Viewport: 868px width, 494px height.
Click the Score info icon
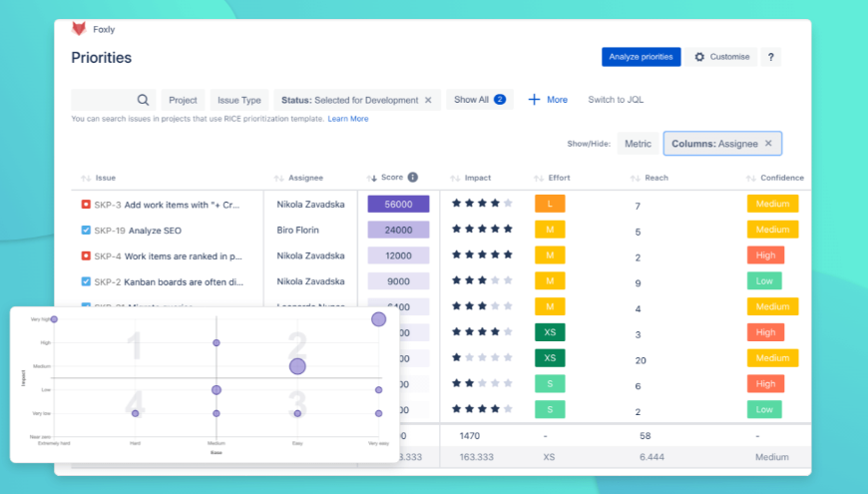(412, 178)
